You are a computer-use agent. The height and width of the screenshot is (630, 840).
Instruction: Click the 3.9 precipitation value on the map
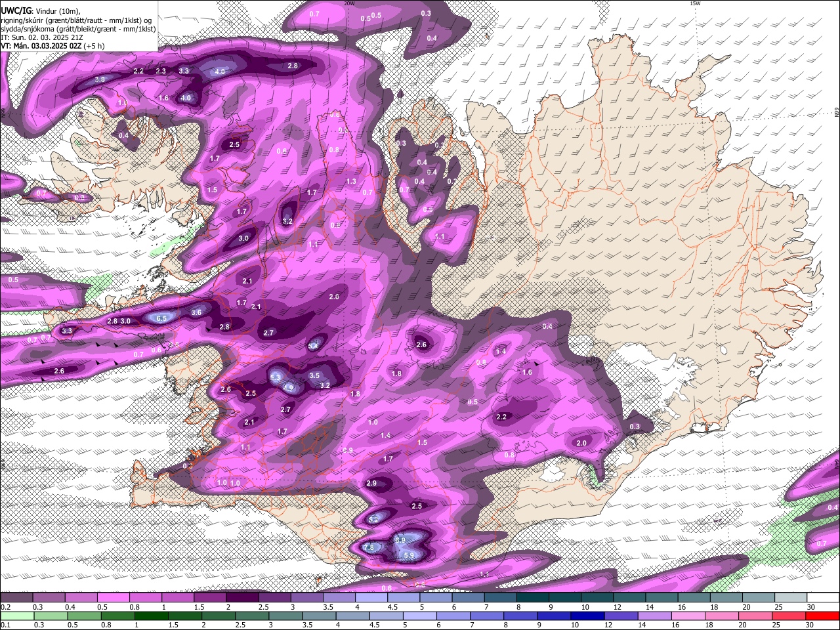pos(100,79)
